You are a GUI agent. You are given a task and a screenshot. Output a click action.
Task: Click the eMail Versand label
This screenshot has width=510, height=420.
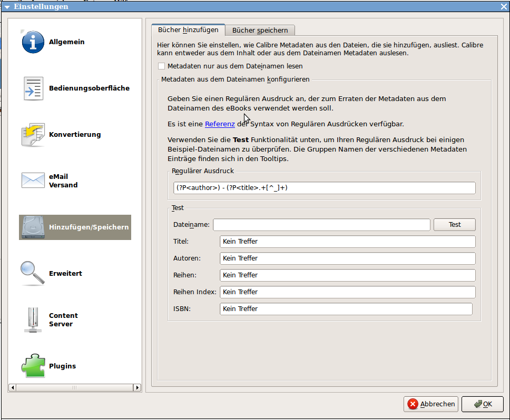tap(63, 181)
